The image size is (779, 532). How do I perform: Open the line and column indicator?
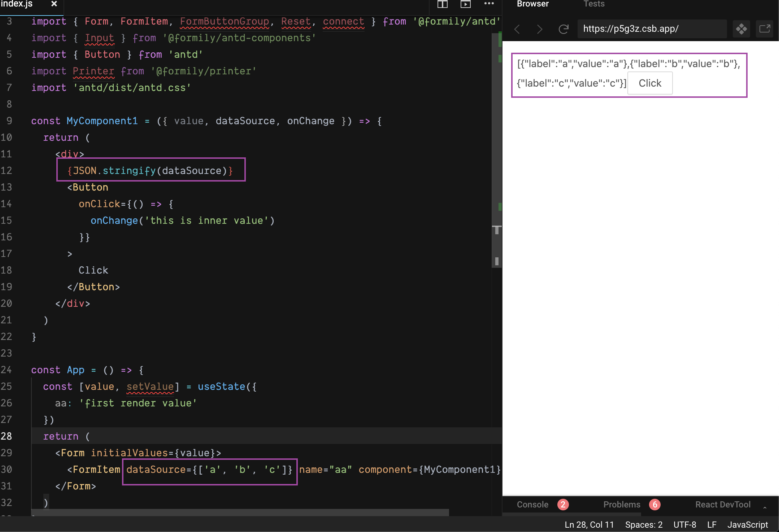pyautogui.click(x=589, y=524)
